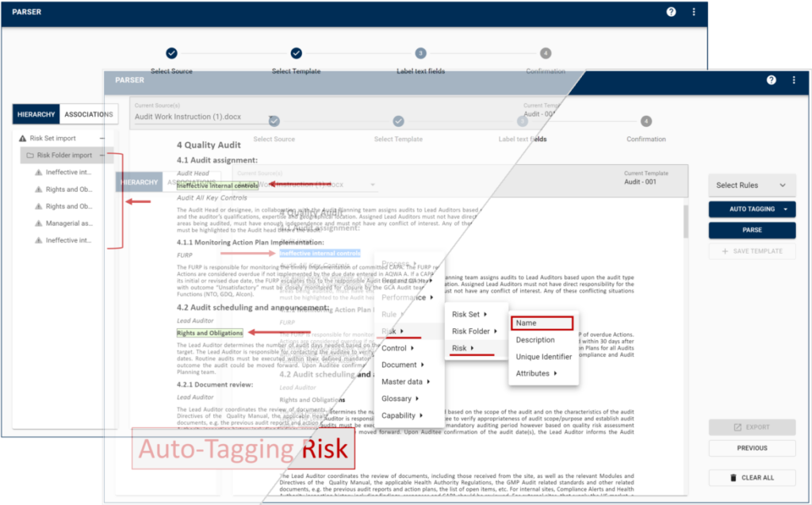This screenshot has height=505, width=812.
Task: Collapse the Risk Folder import tree node
Action: pos(102,155)
